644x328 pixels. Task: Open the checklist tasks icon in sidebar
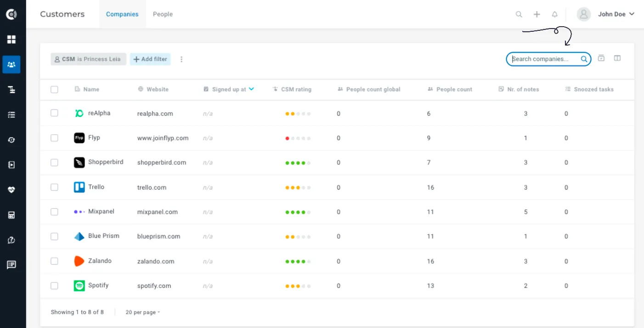[x=11, y=115]
